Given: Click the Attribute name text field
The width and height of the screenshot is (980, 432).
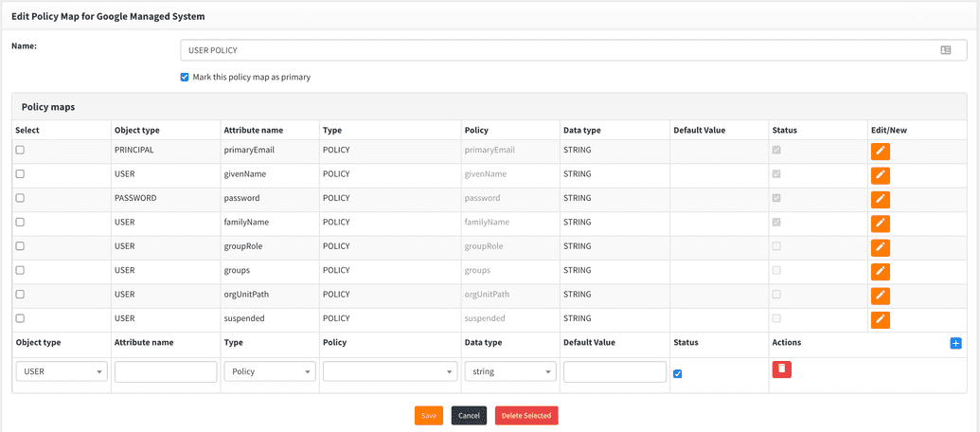Looking at the screenshot, I should tap(166, 372).
